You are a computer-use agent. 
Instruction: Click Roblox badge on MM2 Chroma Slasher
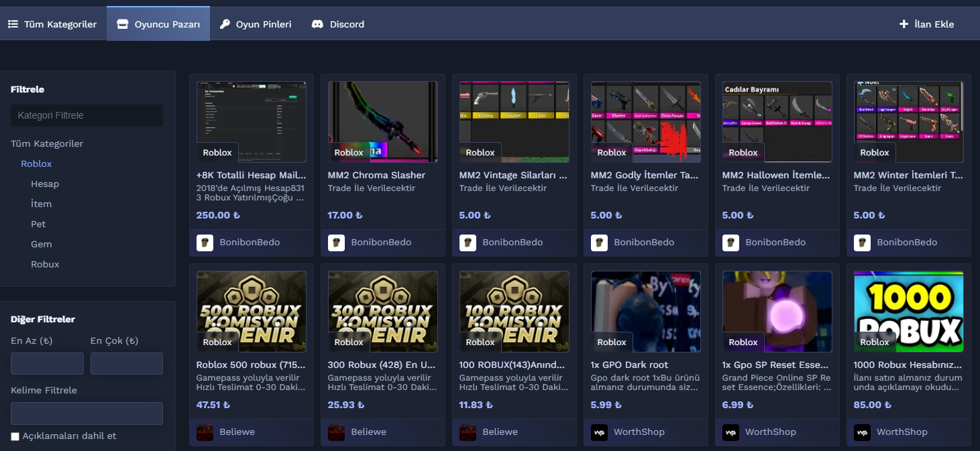point(349,152)
